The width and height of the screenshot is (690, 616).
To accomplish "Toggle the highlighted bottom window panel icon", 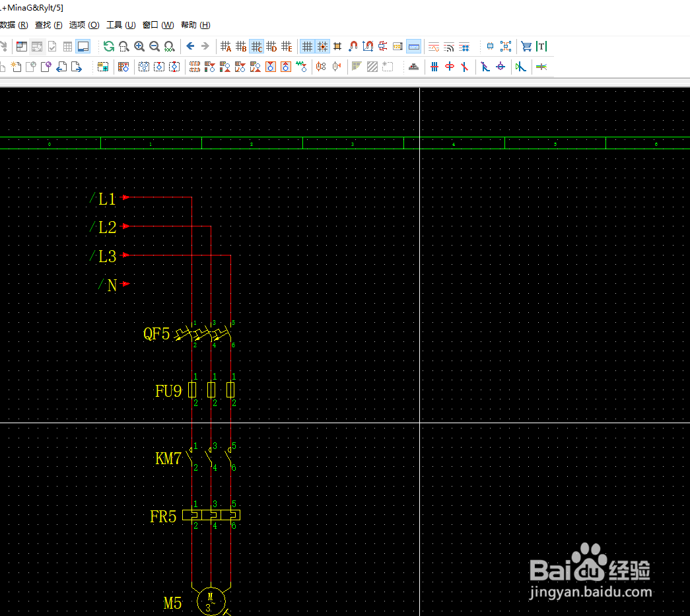I will tap(83, 46).
